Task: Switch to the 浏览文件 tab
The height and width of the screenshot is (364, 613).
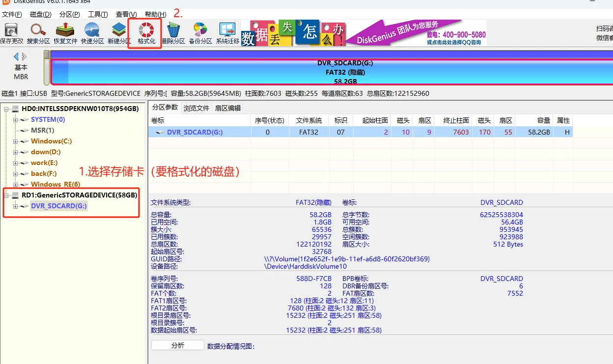Action: (196, 108)
